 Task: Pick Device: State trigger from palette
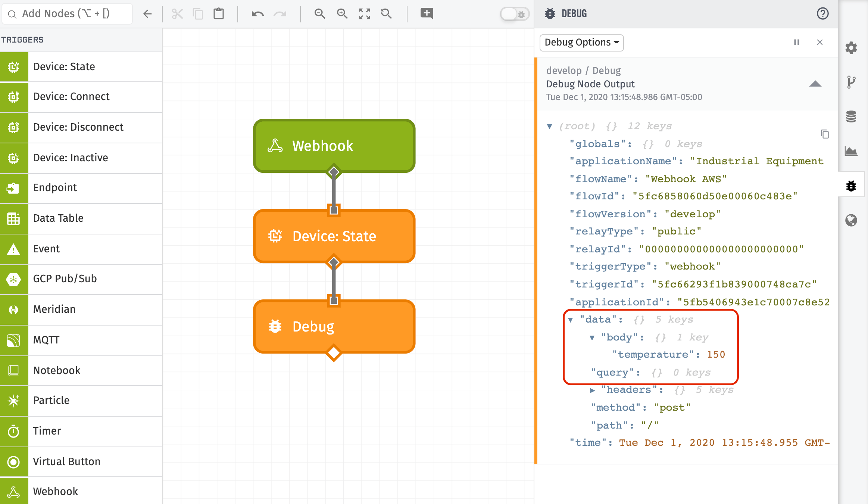[81, 67]
